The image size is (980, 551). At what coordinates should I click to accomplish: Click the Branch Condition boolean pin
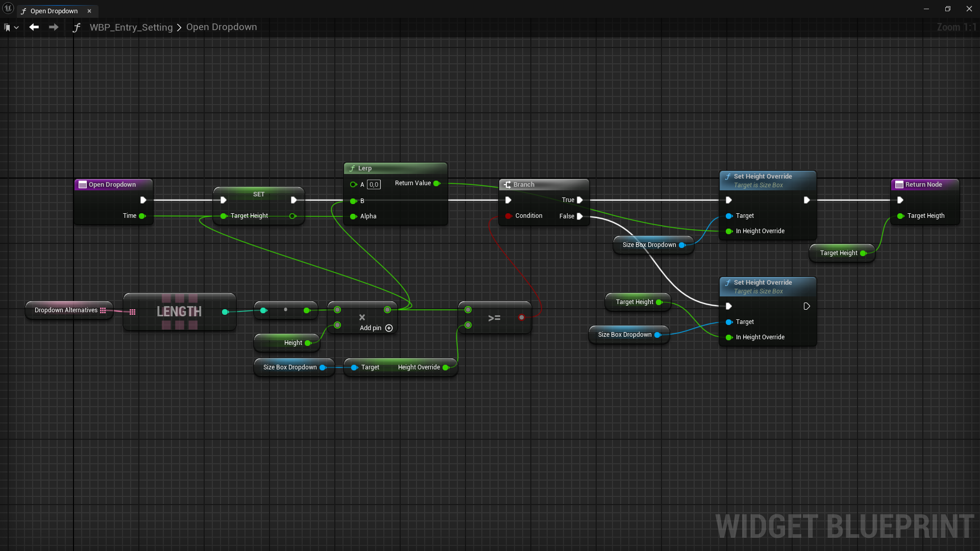(x=508, y=216)
